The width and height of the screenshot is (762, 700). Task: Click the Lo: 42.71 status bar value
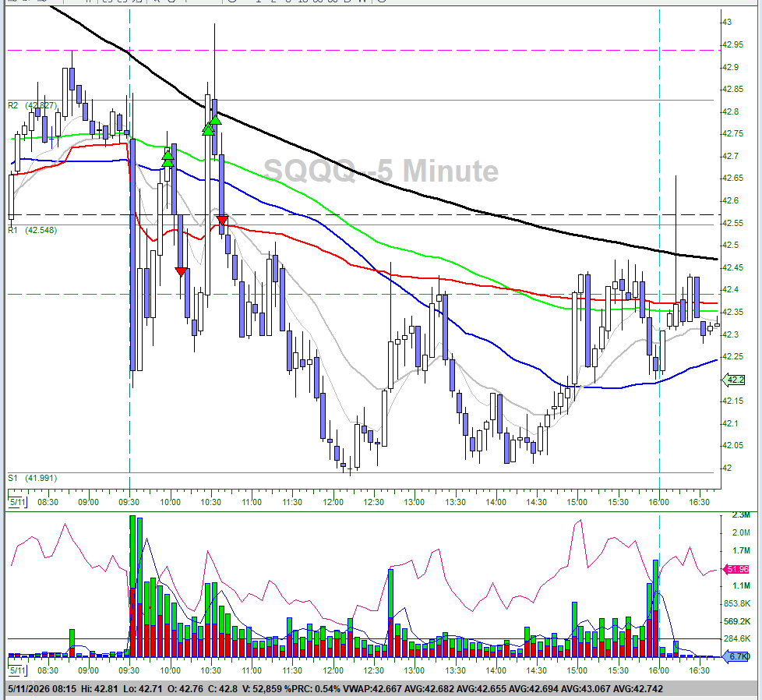point(143,689)
